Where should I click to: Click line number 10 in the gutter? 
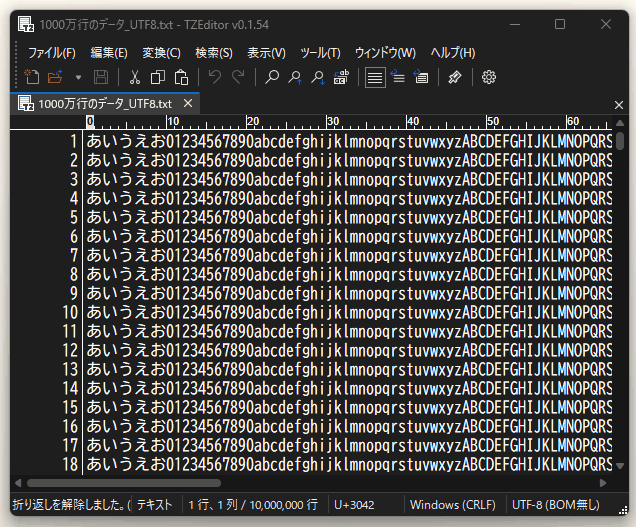70,312
